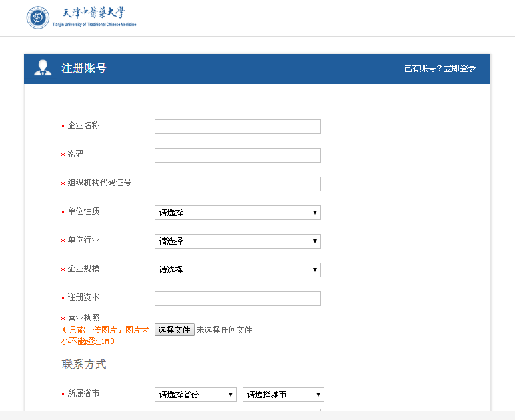Image resolution: width=515 pixels, height=420 pixels.
Task: Expand the 单位行业 dropdown list
Action: (x=237, y=241)
